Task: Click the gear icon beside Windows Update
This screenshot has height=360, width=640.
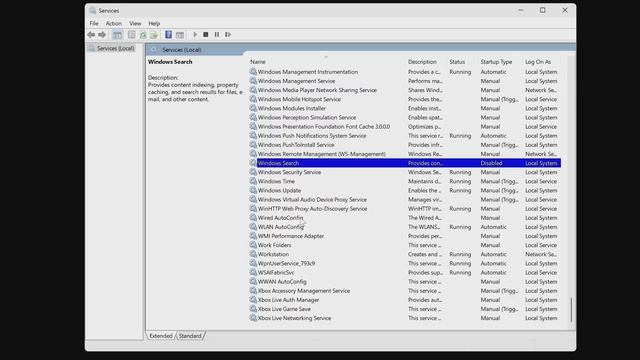Action: point(253,190)
